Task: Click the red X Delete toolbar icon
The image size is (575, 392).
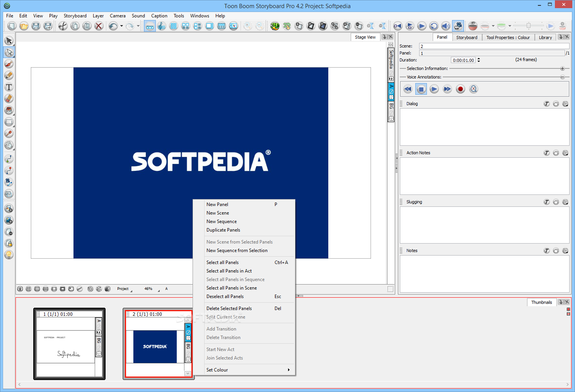Action: 99,26
